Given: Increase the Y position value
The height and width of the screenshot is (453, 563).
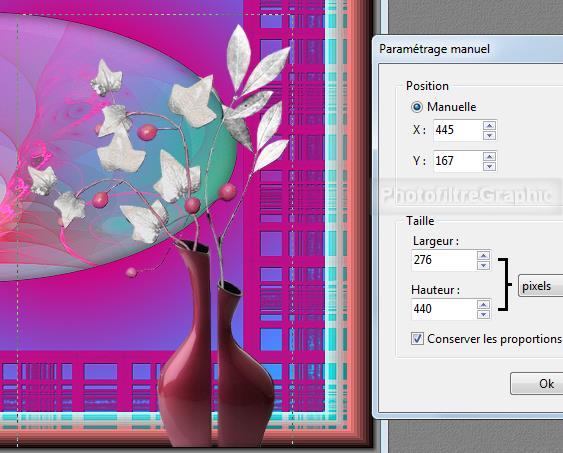Looking at the screenshot, I should click(489, 156).
